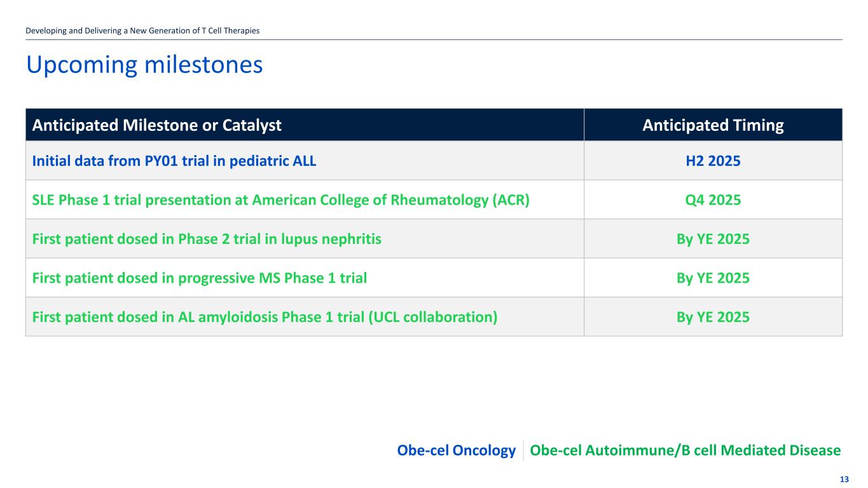The height and width of the screenshot is (488, 868).
Task: Click the 'Q4 2025' timing cell
Action: pyautogui.click(x=713, y=200)
